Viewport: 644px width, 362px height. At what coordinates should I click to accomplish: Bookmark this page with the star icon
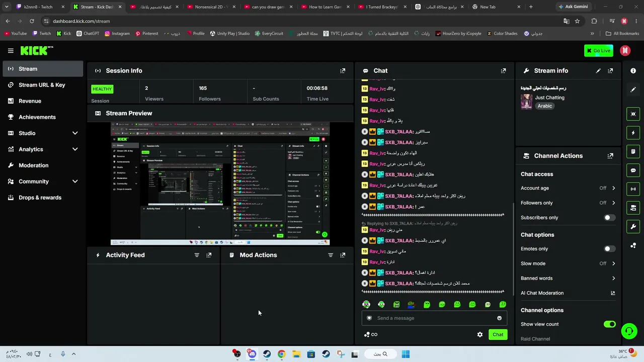(577, 21)
